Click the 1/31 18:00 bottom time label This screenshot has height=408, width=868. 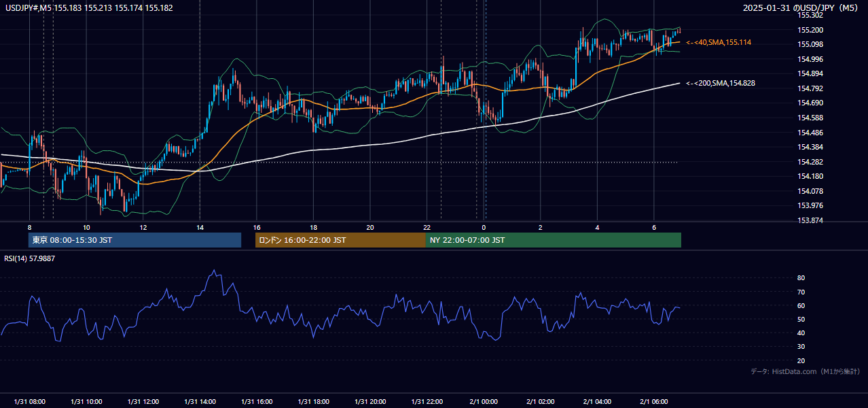pyautogui.click(x=313, y=402)
